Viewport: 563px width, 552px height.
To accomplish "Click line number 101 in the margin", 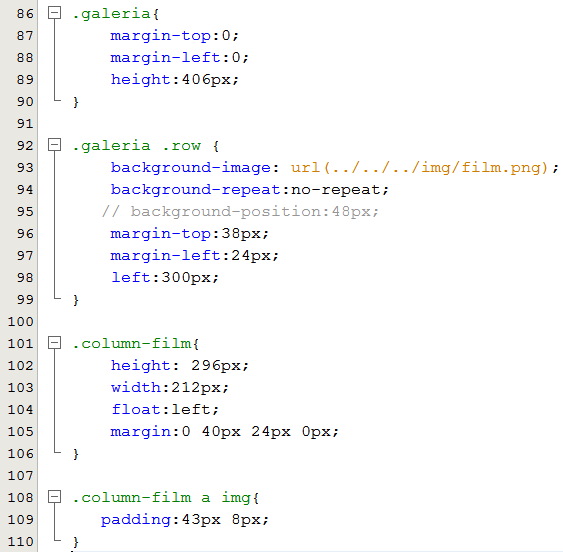I will [20, 343].
